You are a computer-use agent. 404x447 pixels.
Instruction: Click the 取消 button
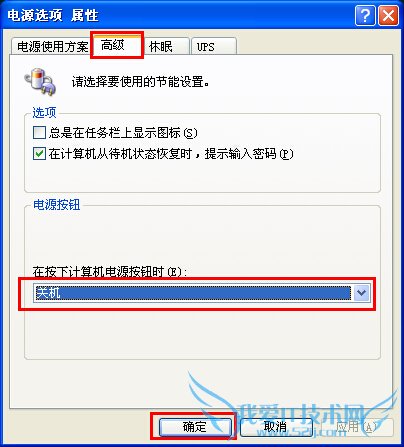point(276,427)
